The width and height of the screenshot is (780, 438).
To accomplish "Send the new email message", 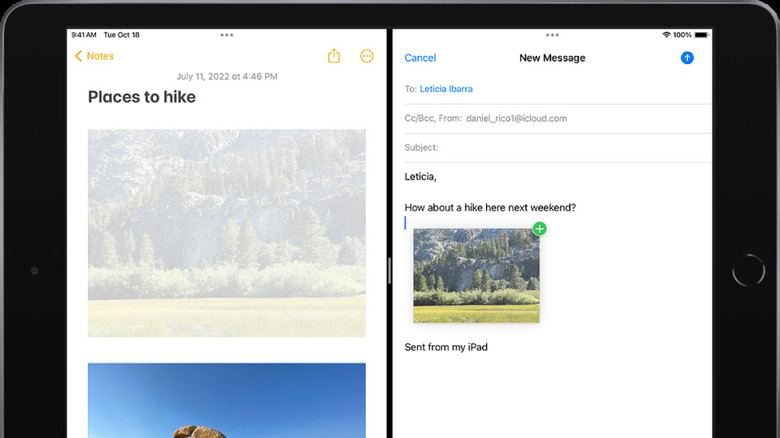I will [x=687, y=58].
